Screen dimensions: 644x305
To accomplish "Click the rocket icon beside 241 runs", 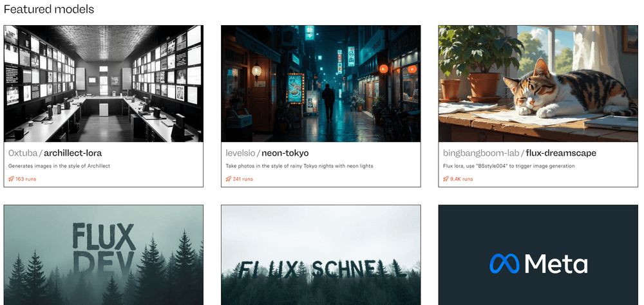I will (229, 179).
